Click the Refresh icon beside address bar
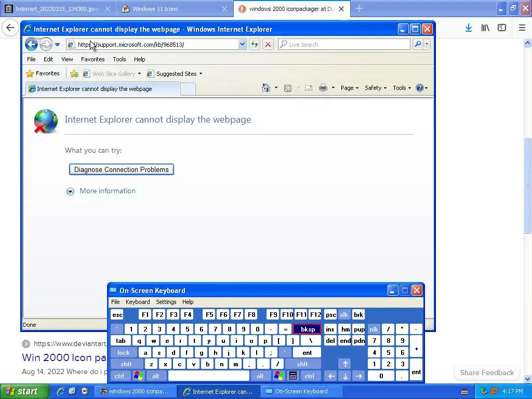Screen dimensions: 532x399 (255, 44)
